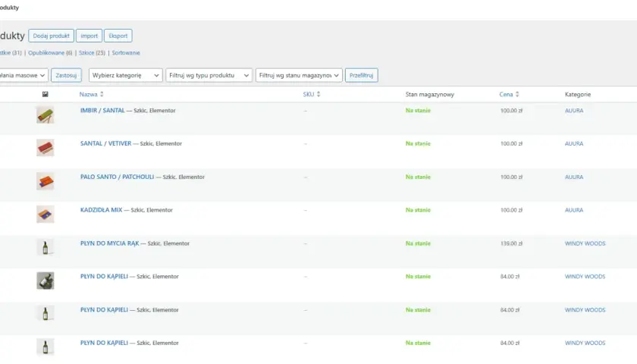Open PŁYN DO MYCIA RĄK thumbnail
The image size is (637, 364).
(45, 247)
